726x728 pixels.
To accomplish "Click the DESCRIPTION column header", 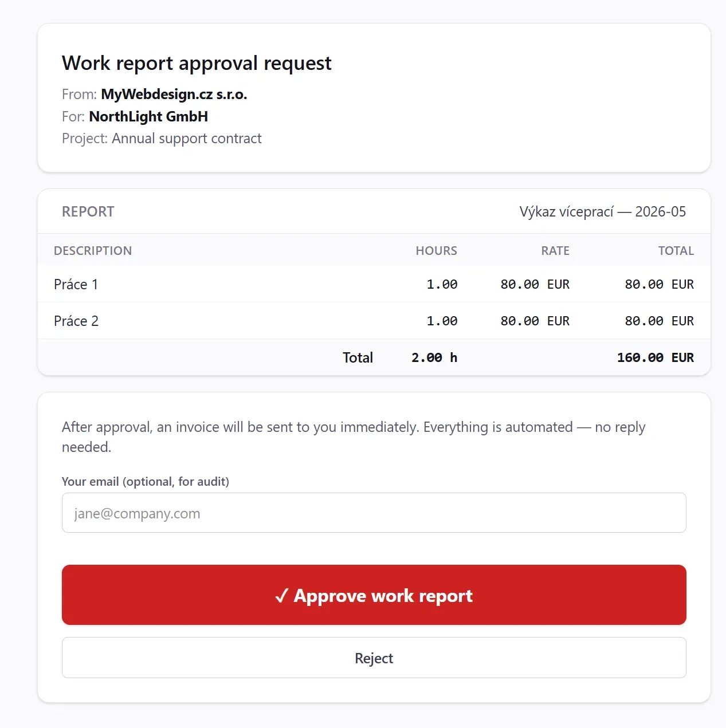I will pos(93,250).
